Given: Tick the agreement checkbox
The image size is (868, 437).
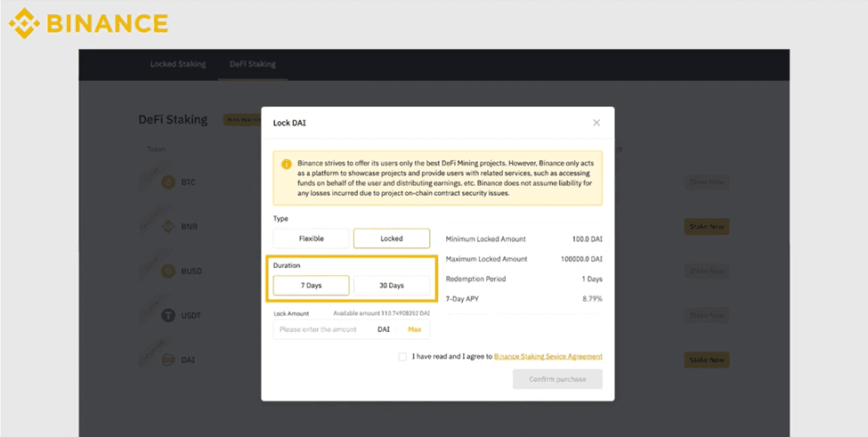Looking at the screenshot, I should pos(402,357).
